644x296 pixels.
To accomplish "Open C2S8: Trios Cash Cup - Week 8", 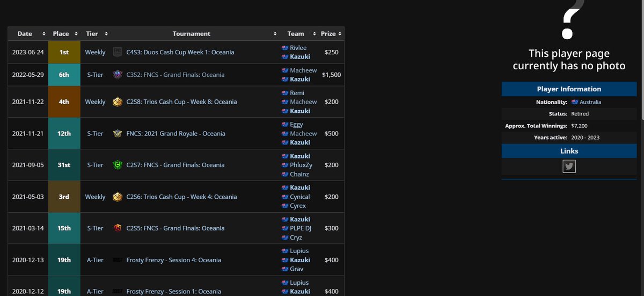I will (x=181, y=102).
